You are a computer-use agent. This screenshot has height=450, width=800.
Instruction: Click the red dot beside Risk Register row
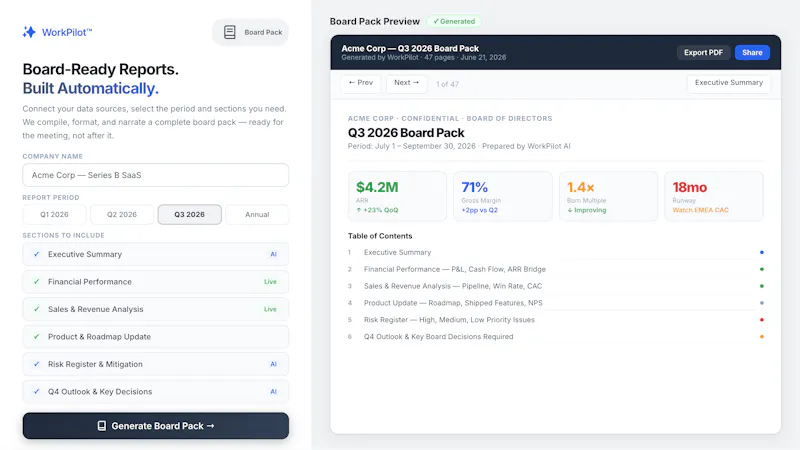coord(762,320)
